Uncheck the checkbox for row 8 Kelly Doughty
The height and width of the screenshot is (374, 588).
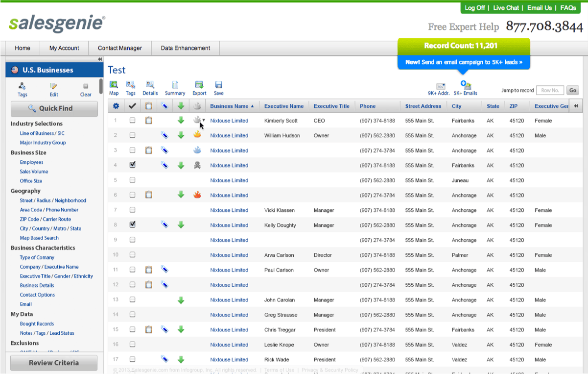[x=132, y=224]
